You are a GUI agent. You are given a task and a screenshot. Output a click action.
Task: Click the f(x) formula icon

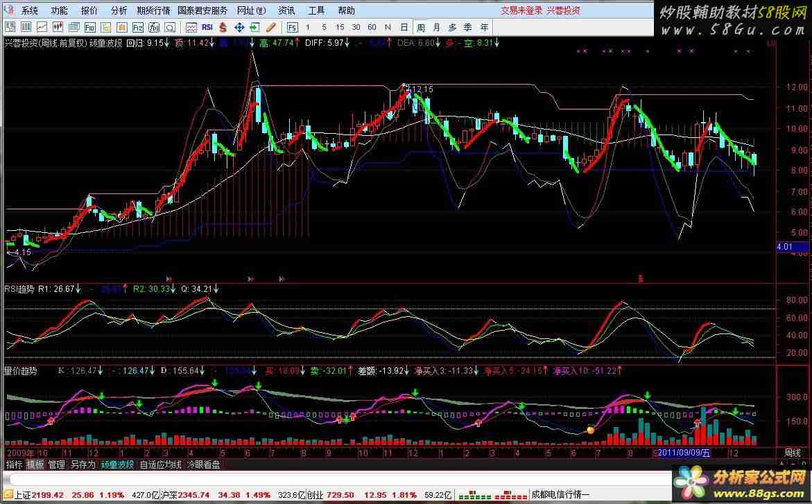click(155, 27)
